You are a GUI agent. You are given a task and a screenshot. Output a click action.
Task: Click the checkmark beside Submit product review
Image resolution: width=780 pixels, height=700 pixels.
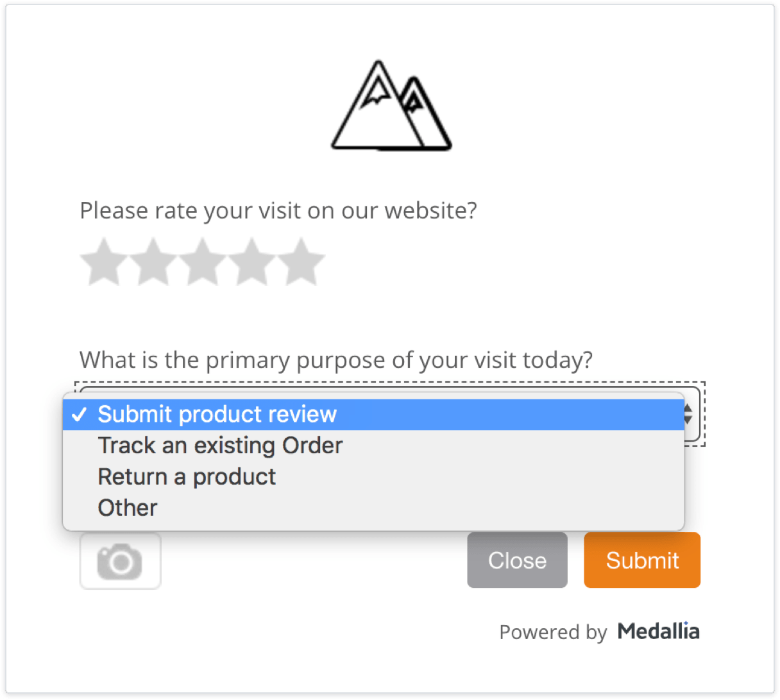(80, 415)
